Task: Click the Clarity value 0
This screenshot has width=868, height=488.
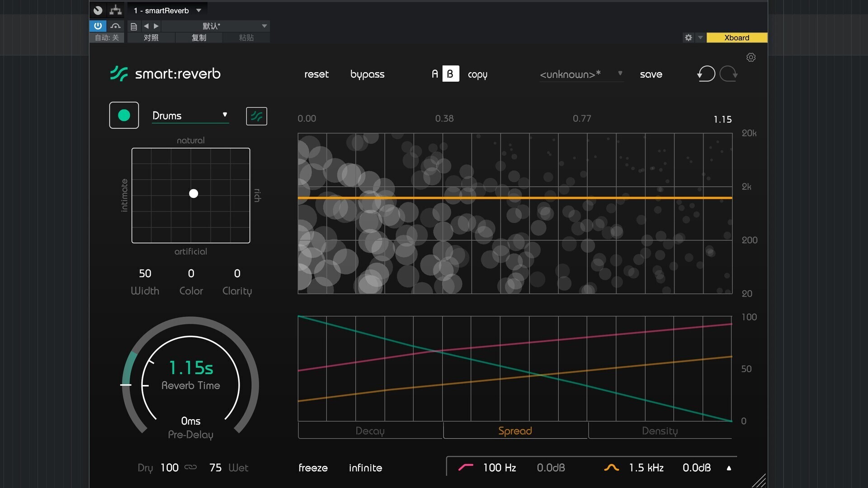Action: pyautogui.click(x=237, y=273)
